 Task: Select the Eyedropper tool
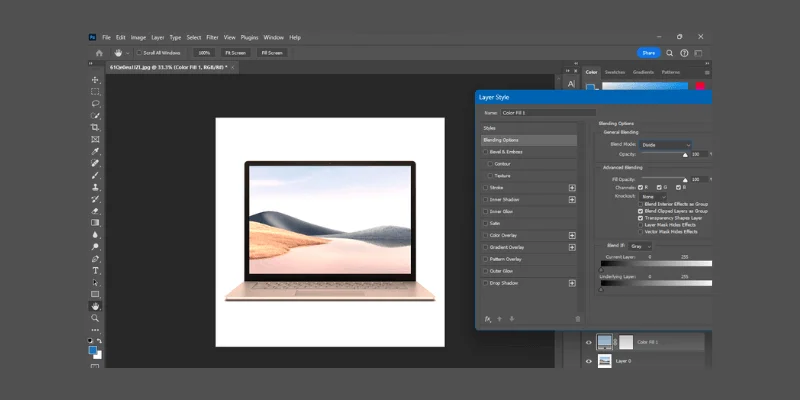coord(95,152)
